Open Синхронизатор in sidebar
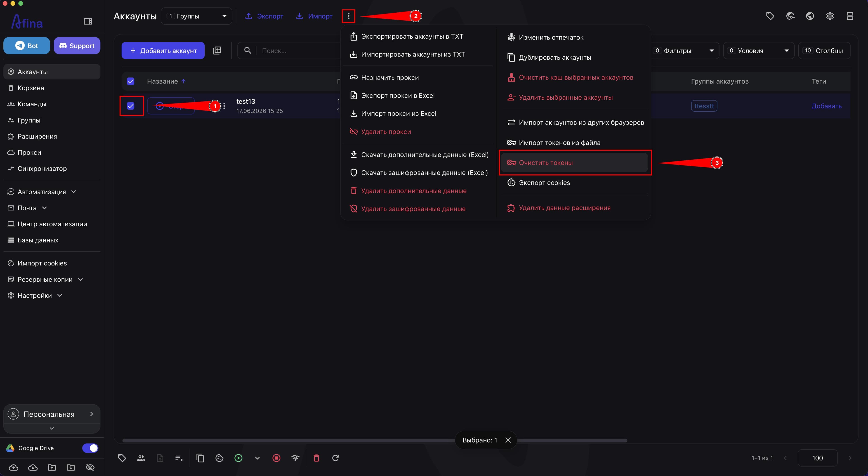868x476 pixels. [x=52, y=169]
